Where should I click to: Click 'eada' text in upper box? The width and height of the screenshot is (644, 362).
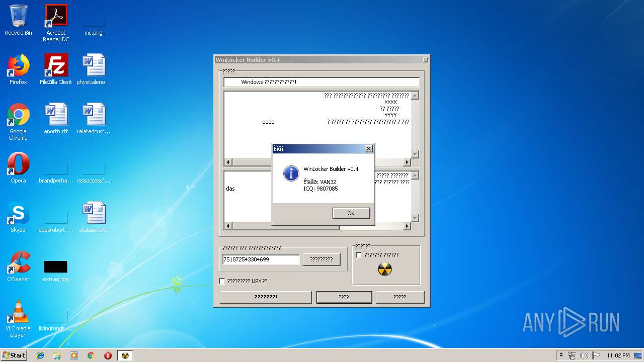click(x=268, y=122)
